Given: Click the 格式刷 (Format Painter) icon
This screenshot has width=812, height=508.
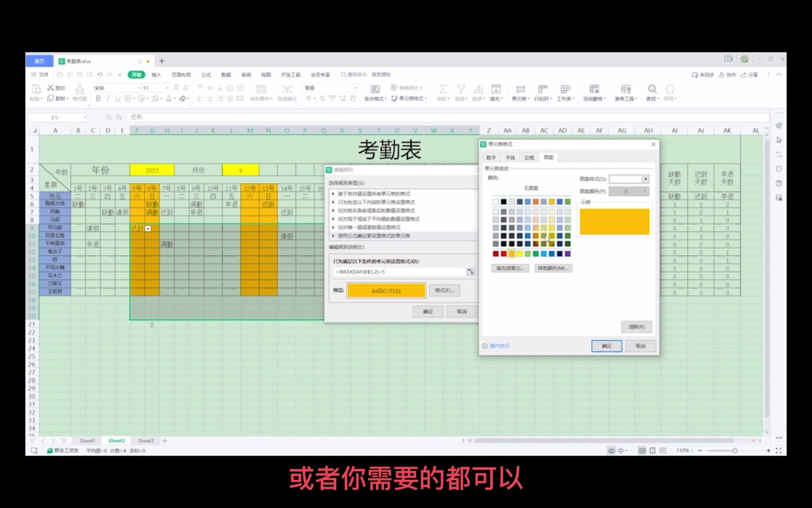Looking at the screenshot, I should click(80, 89).
